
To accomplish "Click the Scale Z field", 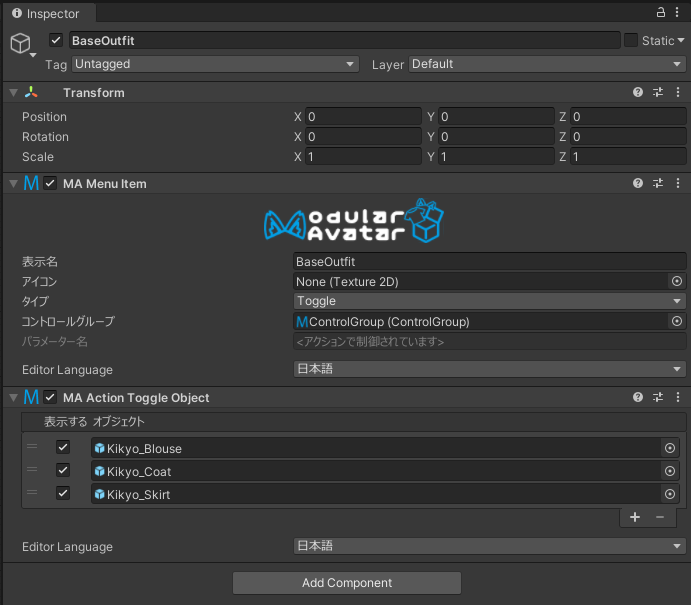I will [x=628, y=156].
